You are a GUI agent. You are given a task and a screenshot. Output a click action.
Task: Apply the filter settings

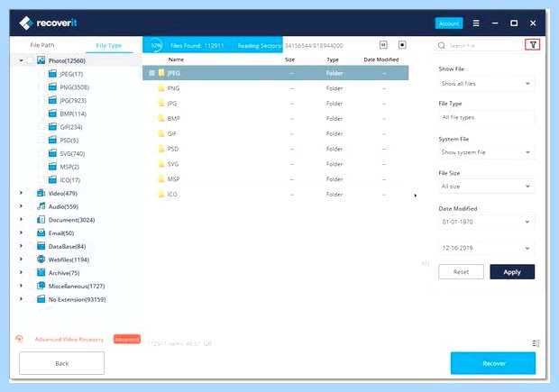coord(512,272)
